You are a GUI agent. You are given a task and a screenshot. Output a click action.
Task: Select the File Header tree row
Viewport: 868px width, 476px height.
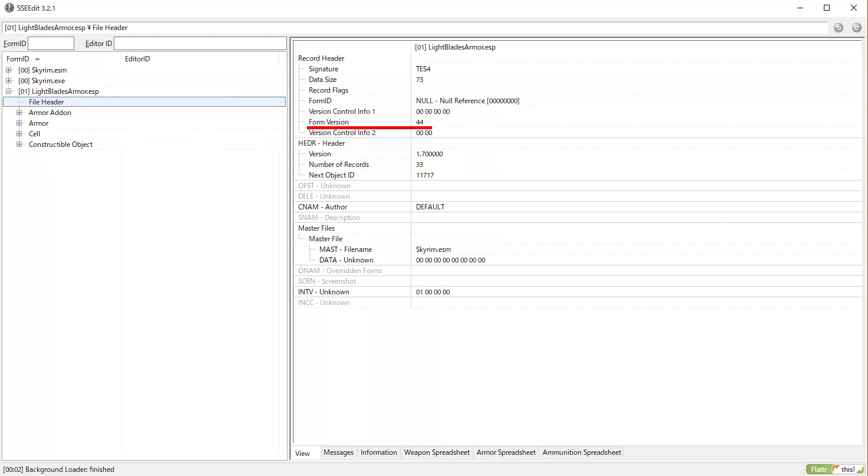(x=144, y=102)
